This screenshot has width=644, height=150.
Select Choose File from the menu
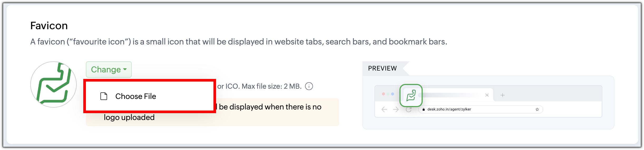pyautogui.click(x=135, y=96)
